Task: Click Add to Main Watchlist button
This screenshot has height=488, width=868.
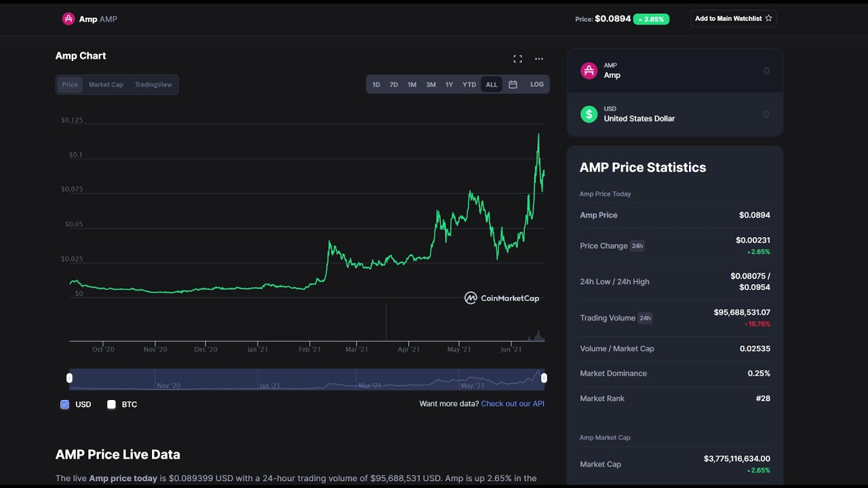Action: click(733, 18)
